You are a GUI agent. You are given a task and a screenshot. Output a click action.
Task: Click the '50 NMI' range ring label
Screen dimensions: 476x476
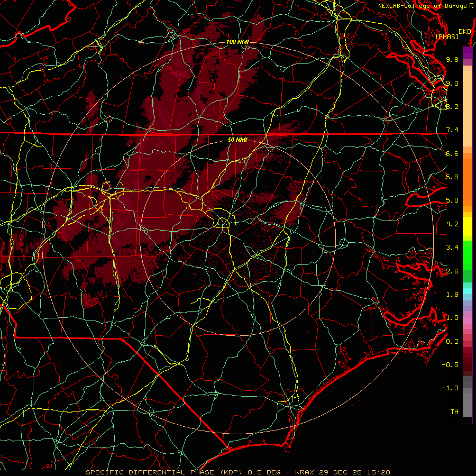tap(237, 140)
